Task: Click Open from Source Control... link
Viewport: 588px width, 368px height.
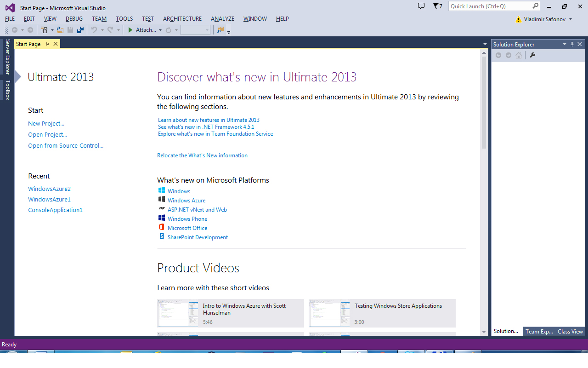Action: coord(66,145)
